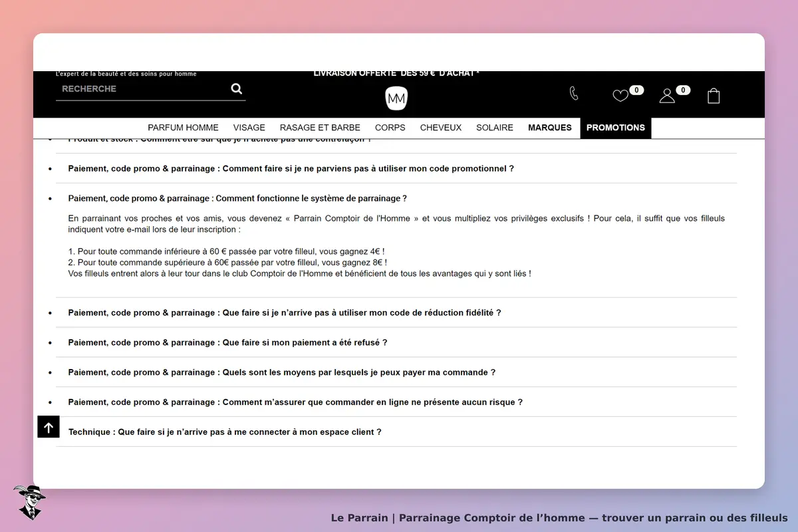Expand question about refused payment
798x532 pixels.
[227, 342]
